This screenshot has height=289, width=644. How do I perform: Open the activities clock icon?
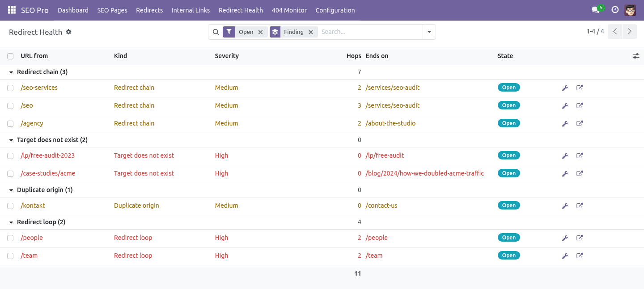click(x=615, y=10)
